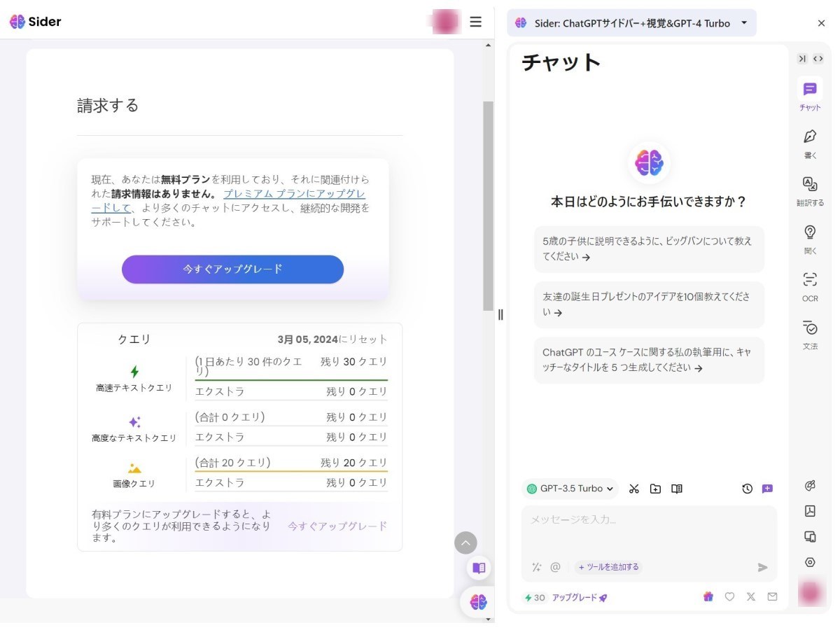Start a new chat with the purple plus icon
Screen dimensions: 840x630
tap(768, 489)
